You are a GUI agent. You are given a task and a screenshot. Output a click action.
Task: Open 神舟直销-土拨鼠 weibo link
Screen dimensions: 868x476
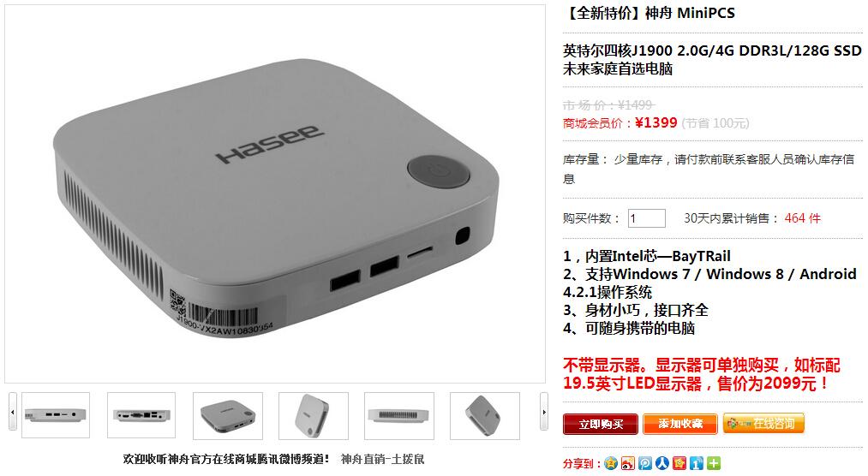pos(382,459)
